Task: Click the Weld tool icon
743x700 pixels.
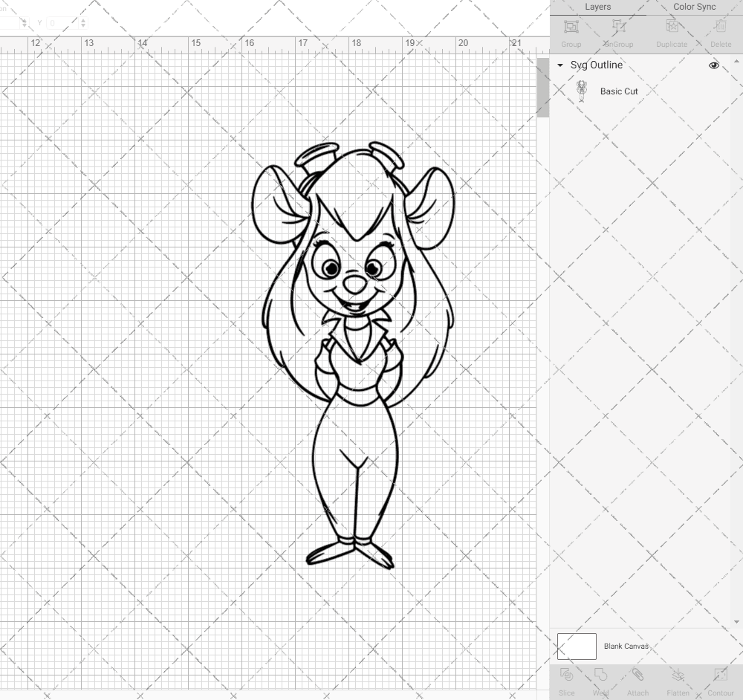Action: pyautogui.click(x=600, y=675)
